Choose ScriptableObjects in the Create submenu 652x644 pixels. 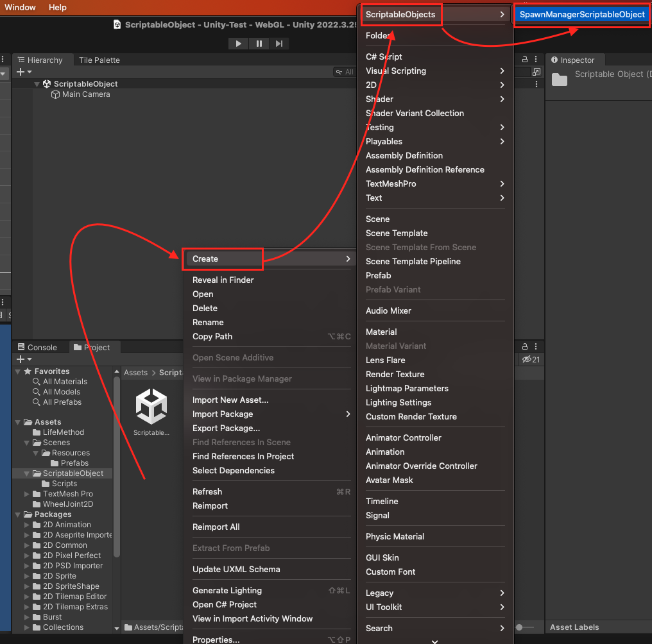tap(435, 14)
